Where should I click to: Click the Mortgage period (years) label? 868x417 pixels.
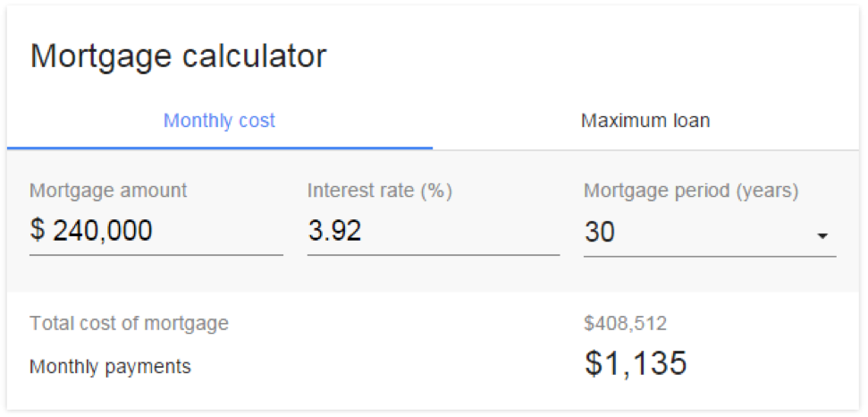click(691, 191)
